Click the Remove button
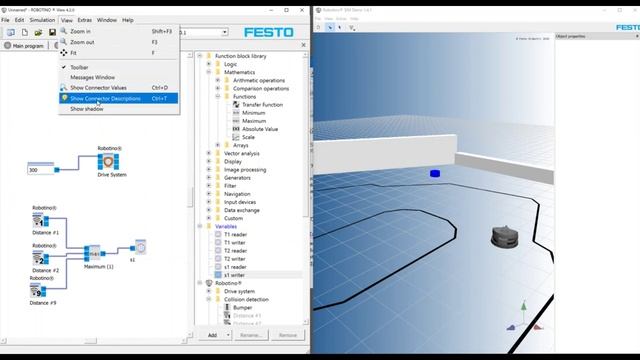Viewport: 640px width, 360px height. [x=288, y=335]
